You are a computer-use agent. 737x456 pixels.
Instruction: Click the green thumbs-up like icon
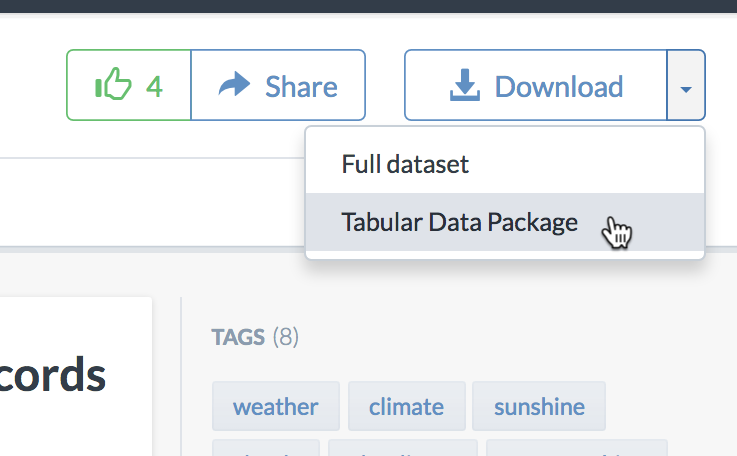point(113,84)
